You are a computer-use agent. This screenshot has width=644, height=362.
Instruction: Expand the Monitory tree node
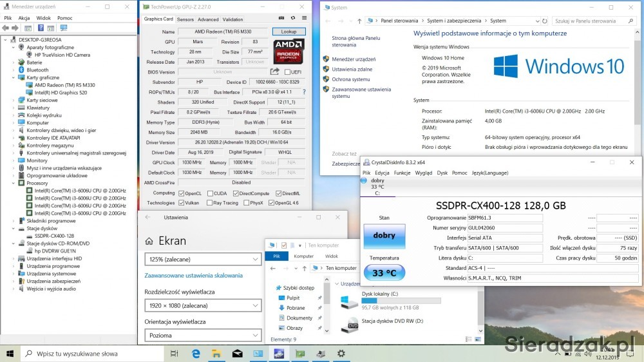click(x=13, y=160)
